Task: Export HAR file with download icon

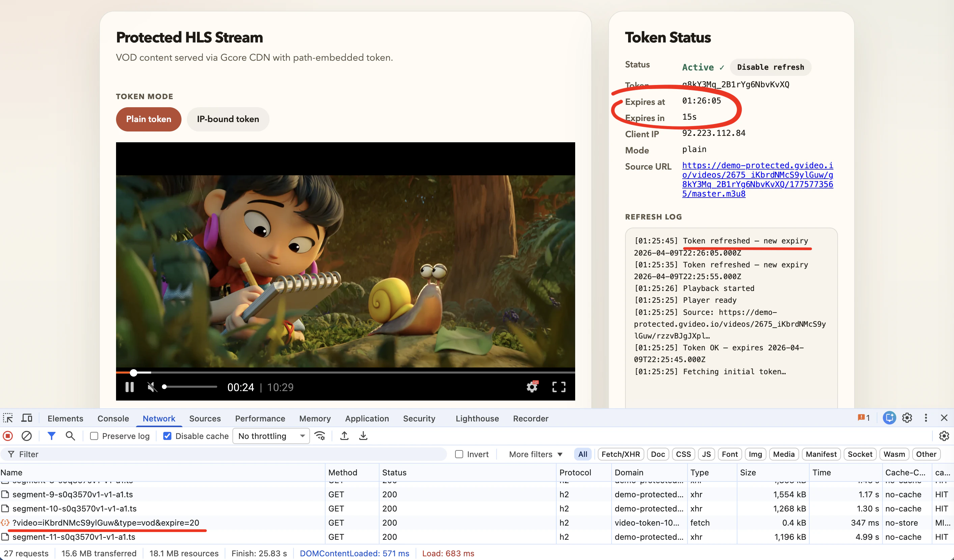Action: (x=363, y=436)
